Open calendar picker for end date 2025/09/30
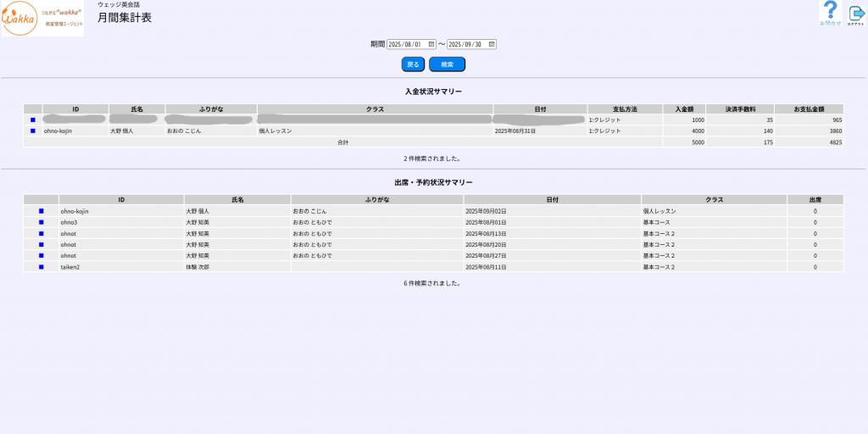The height and width of the screenshot is (434, 868). coord(491,44)
